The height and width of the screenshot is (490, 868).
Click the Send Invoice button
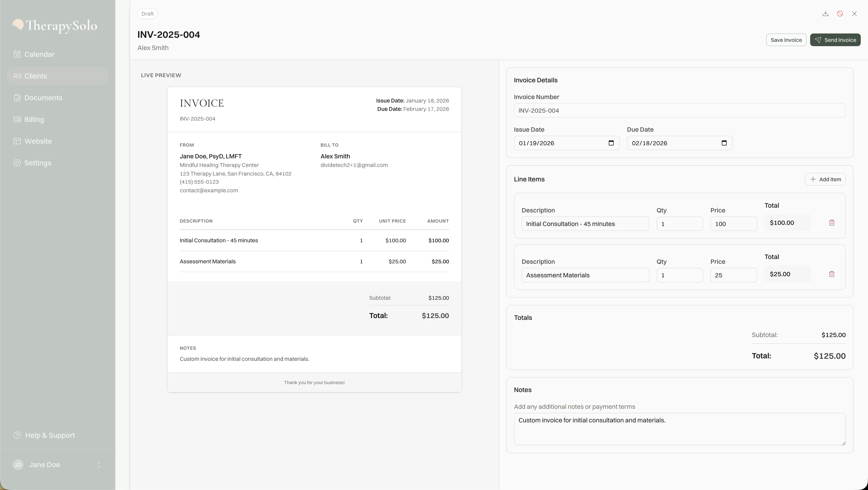click(835, 39)
